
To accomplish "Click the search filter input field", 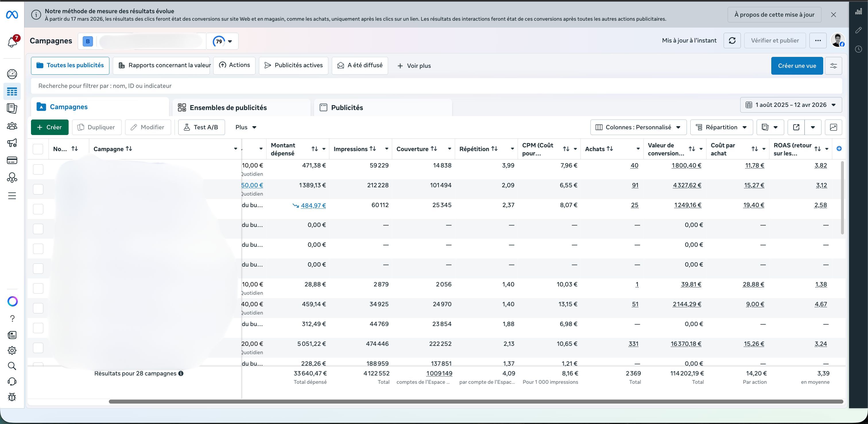I will coord(404,86).
